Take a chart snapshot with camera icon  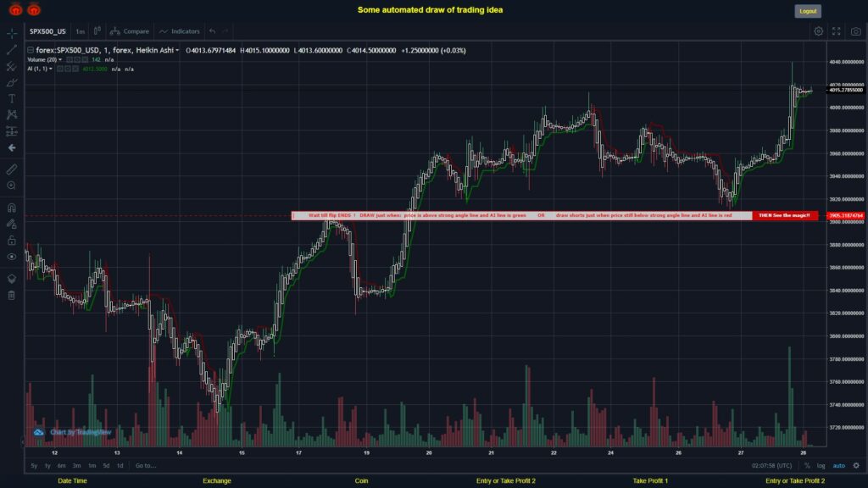click(x=856, y=31)
